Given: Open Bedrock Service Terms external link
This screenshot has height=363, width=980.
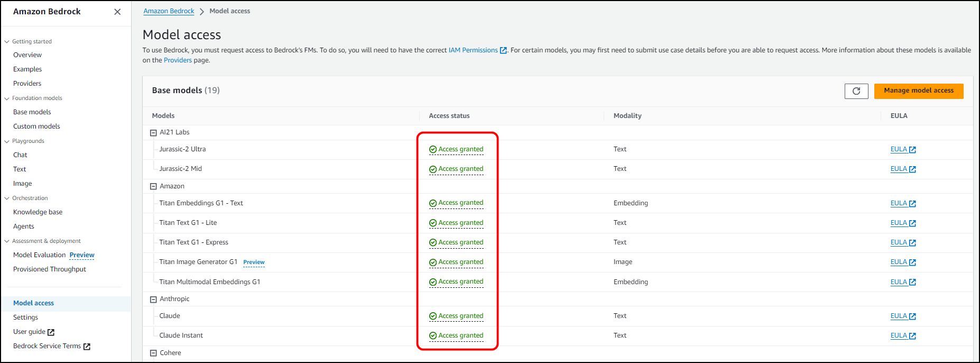Looking at the screenshot, I should [52, 346].
